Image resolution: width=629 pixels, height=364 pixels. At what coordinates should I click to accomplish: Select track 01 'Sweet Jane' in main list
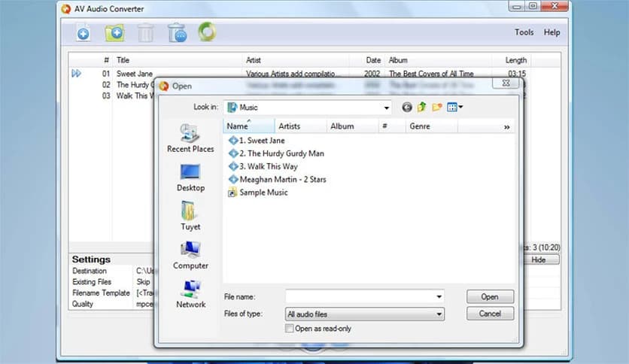[x=135, y=74]
